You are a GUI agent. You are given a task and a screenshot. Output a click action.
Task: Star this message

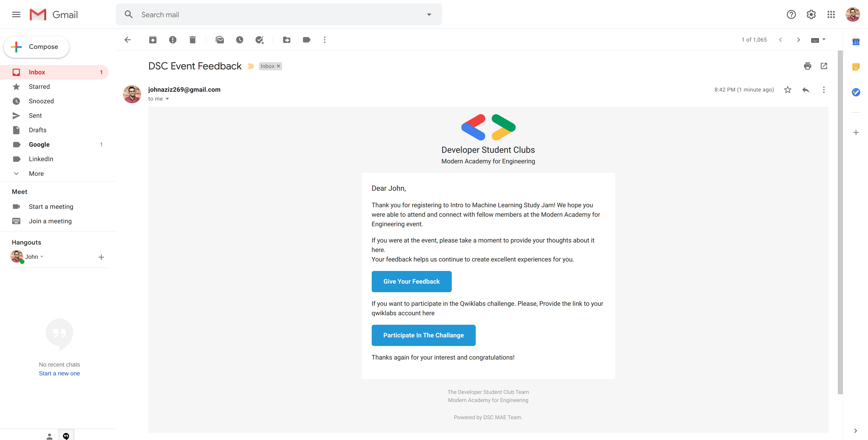pos(788,90)
